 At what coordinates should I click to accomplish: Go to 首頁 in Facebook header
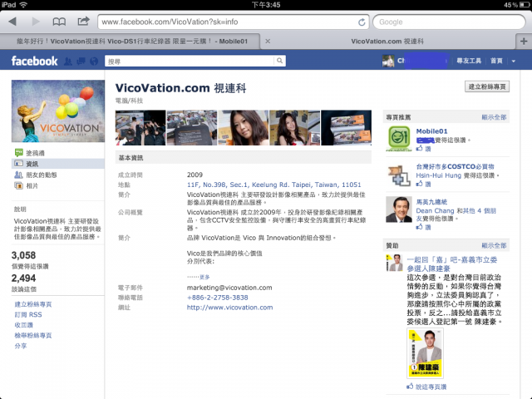pyautogui.click(x=496, y=61)
